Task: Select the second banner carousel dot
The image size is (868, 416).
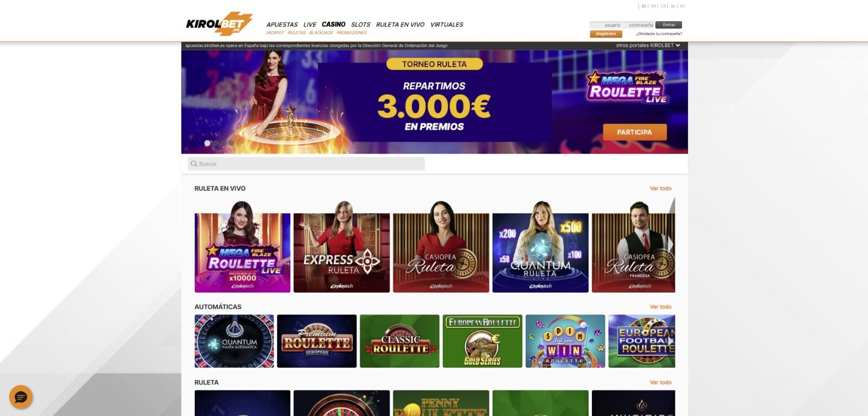Action: pyautogui.click(x=215, y=143)
